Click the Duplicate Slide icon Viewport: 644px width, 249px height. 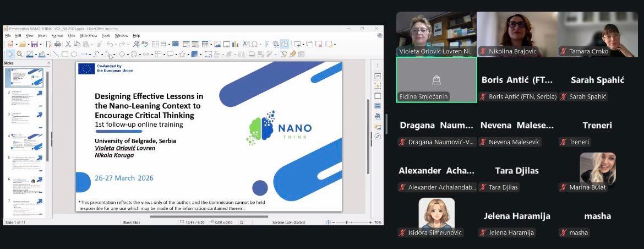pos(310,45)
